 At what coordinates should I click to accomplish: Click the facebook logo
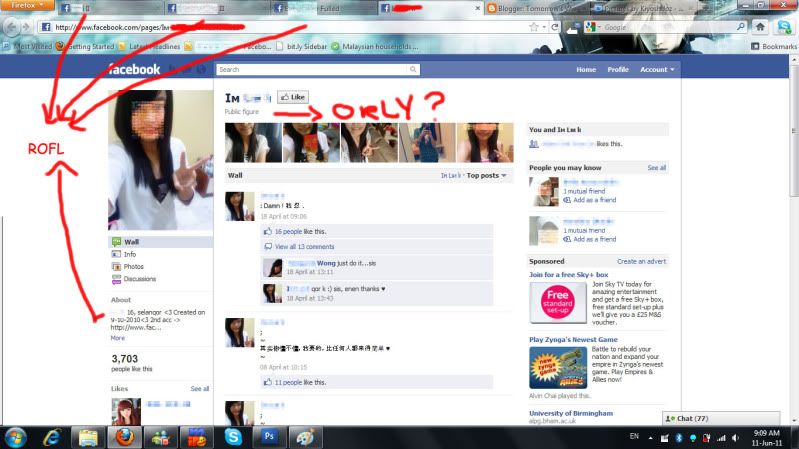[135, 69]
